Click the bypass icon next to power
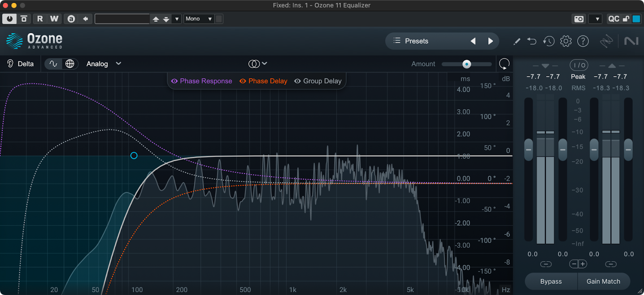This screenshot has width=644, height=295. point(24,19)
